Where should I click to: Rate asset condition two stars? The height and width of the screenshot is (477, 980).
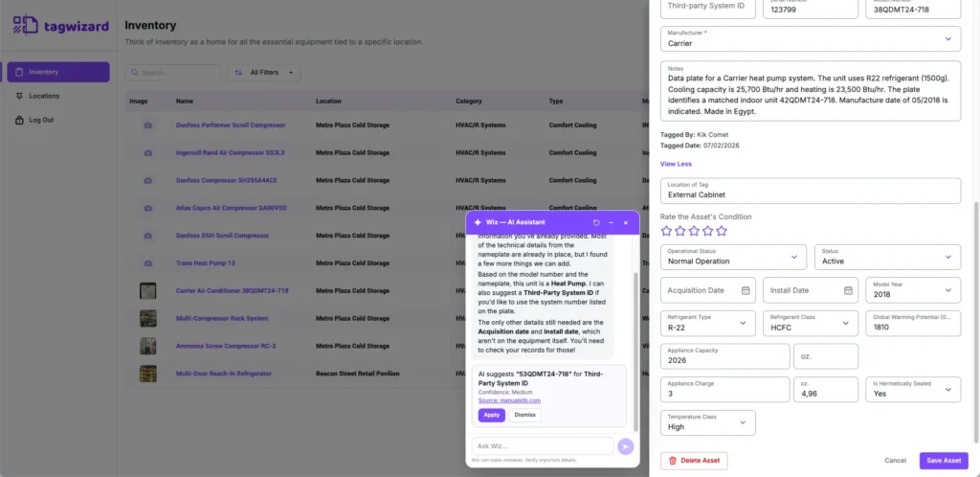[680, 231]
